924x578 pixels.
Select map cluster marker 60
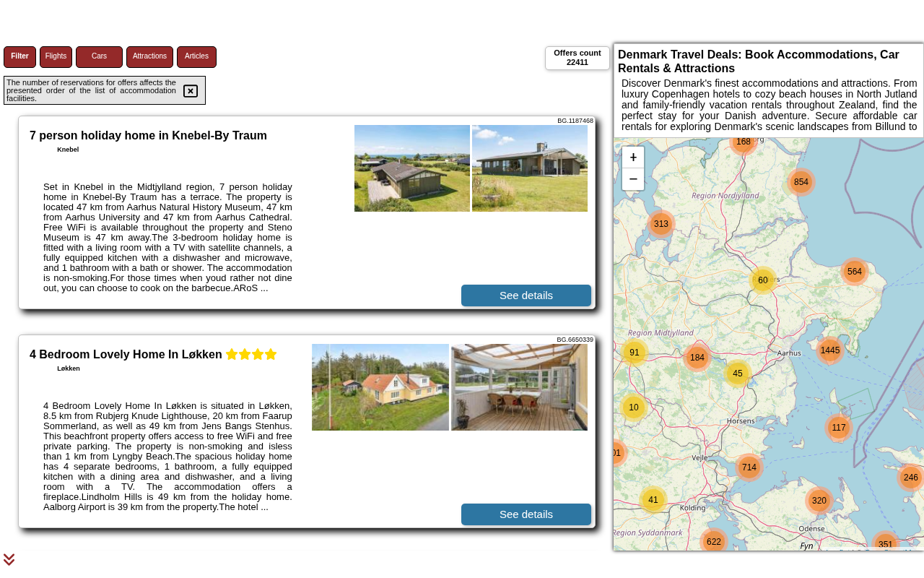pyautogui.click(x=763, y=280)
